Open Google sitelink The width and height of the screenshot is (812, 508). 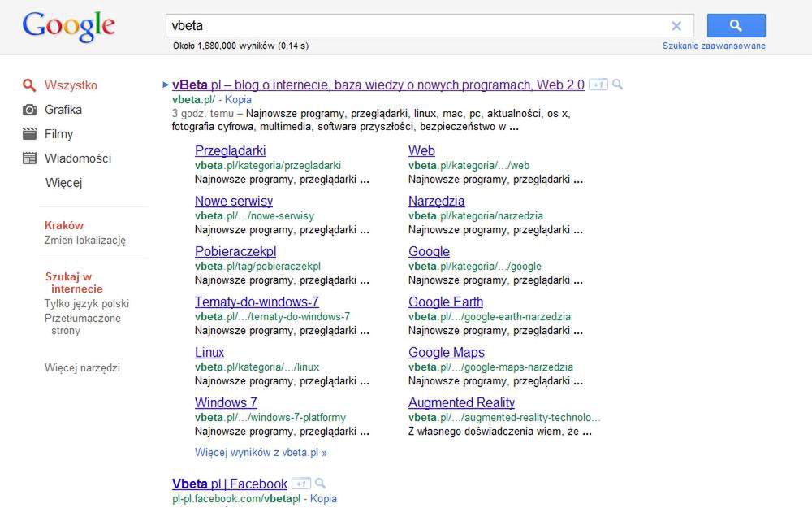click(x=429, y=251)
